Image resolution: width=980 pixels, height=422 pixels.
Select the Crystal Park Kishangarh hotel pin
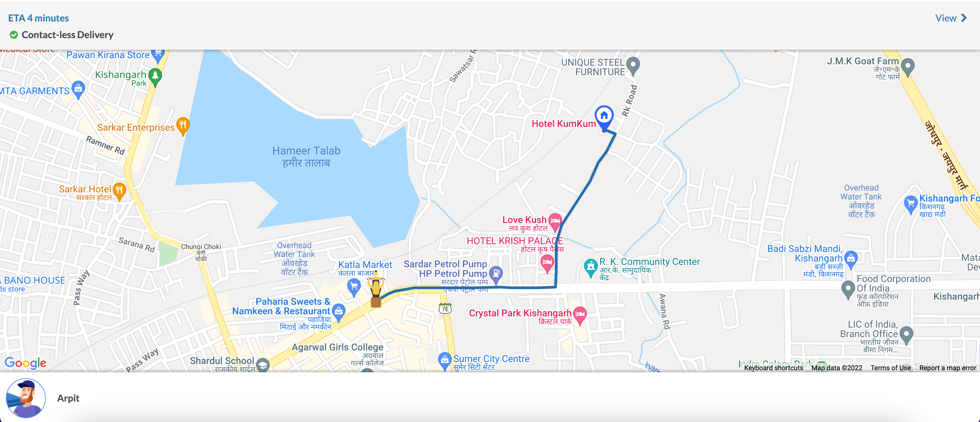580,315
